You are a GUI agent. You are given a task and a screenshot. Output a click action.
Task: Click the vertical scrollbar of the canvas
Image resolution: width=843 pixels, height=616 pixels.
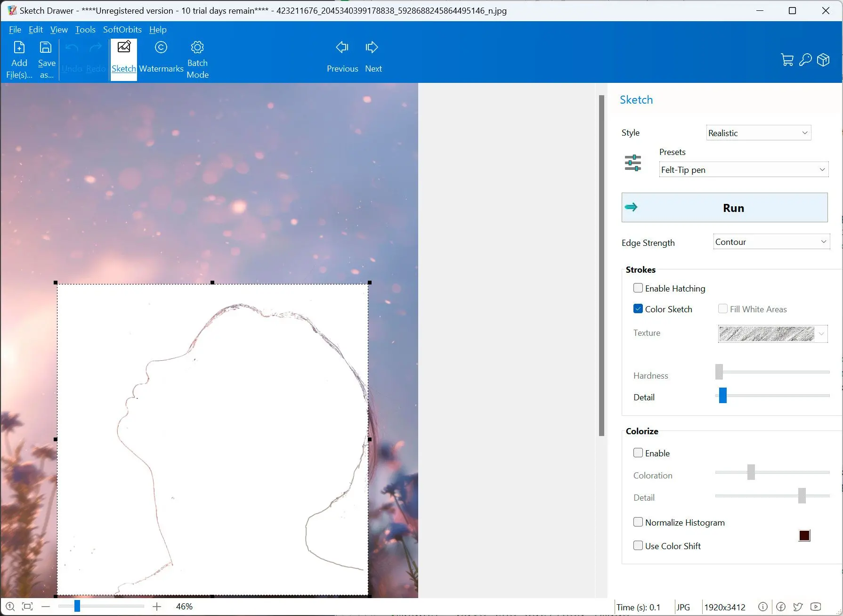[x=601, y=265]
